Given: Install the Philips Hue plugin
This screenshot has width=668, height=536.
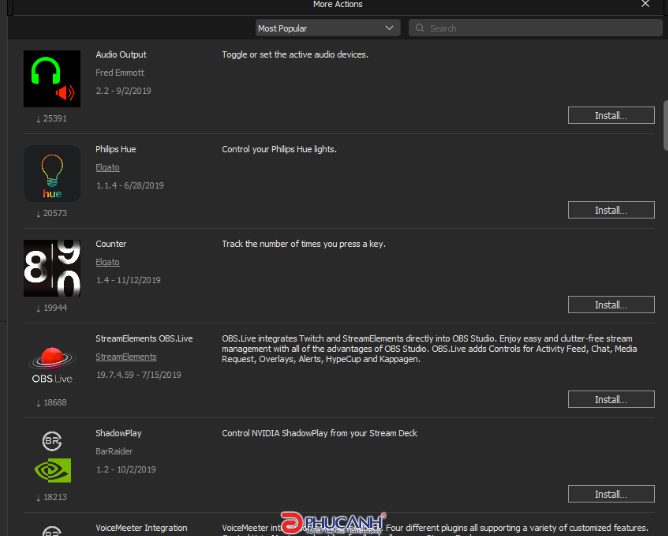Looking at the screenshot, I should click(611, 210).
